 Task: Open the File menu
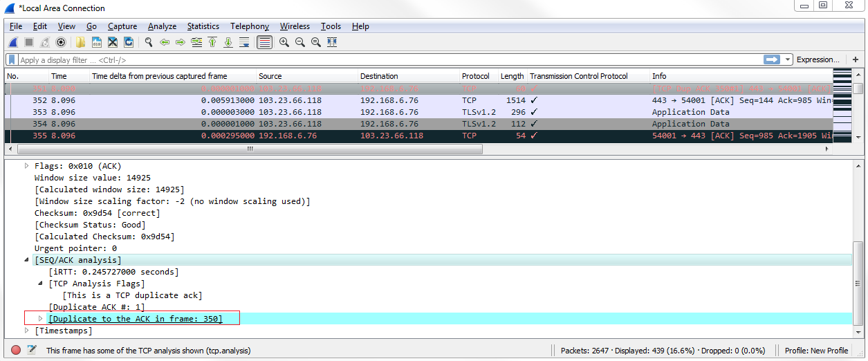[16, 26]
